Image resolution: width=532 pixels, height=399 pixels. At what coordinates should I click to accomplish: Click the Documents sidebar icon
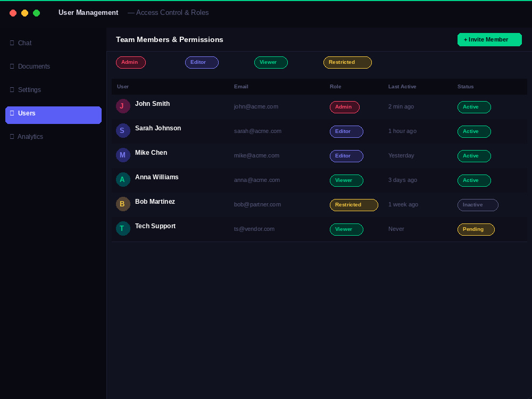coord(12,66)
